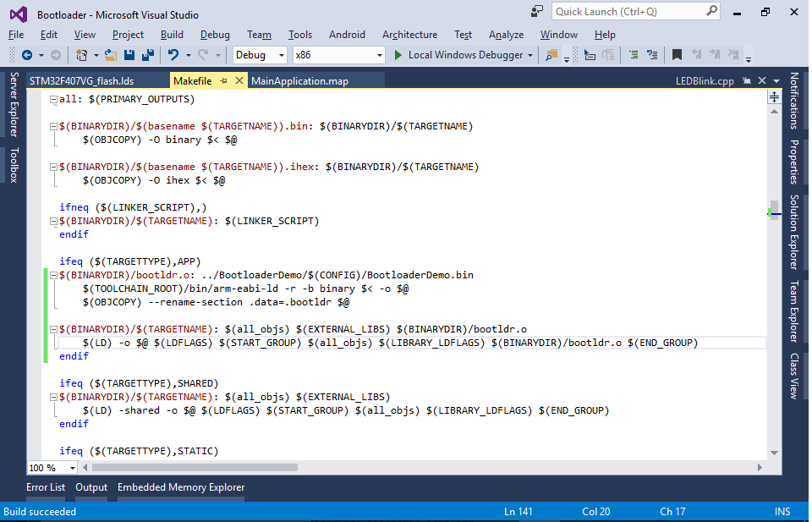Image resolution: width=812 pixels, height=522 pixels.
Task: Open the Embedded Memory Explorer tab
Action: (181, 487)
